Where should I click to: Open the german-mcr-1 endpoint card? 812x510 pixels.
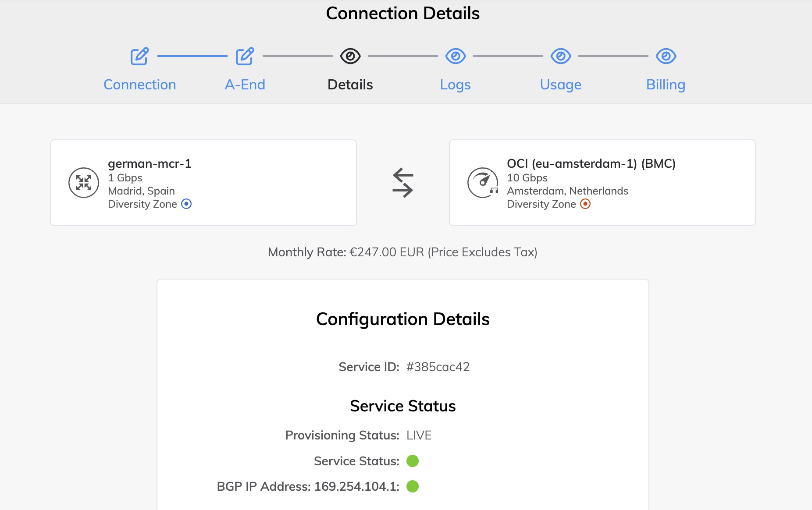(203, 182)
